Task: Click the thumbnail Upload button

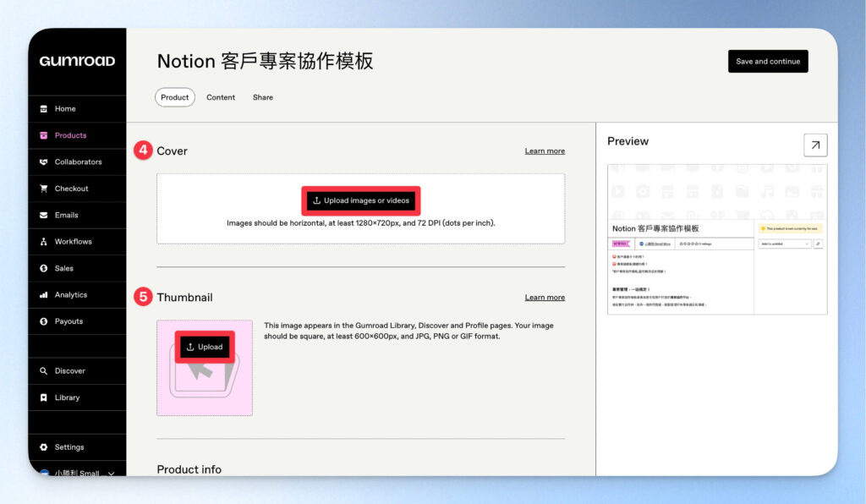Action: [205, 347]
